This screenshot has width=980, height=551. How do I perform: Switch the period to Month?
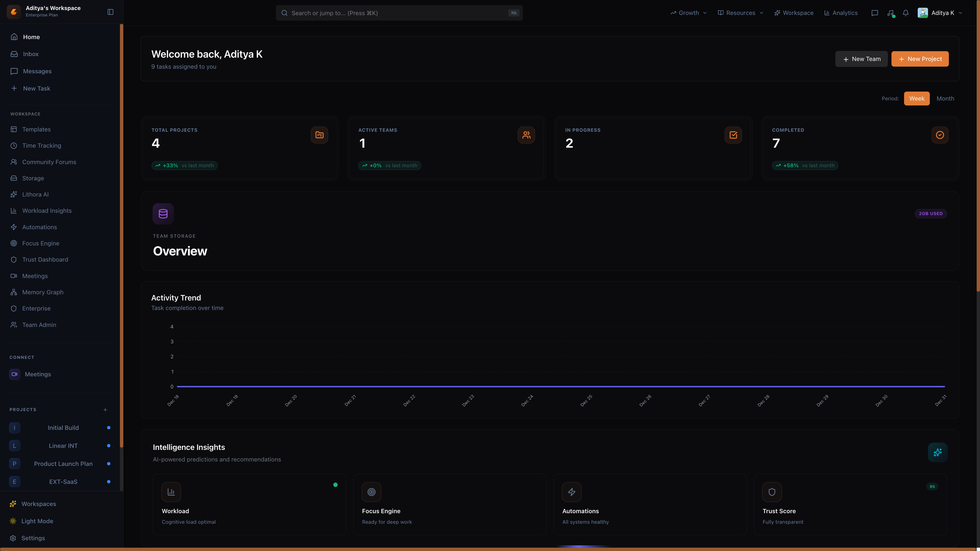[945, 99]
